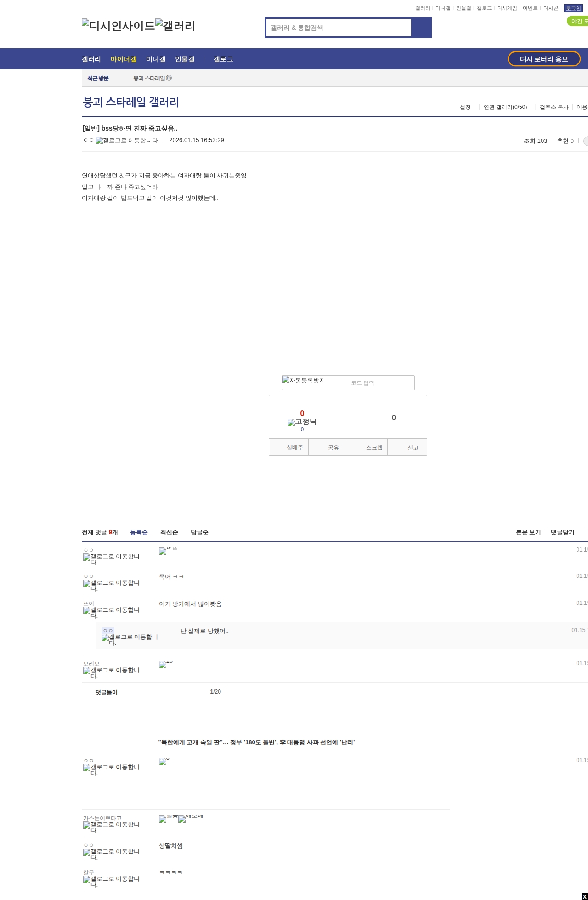588x900 pixels.
Task: Click the reply text 난 실제로 당했어..
Action: [x=204, y=631]
